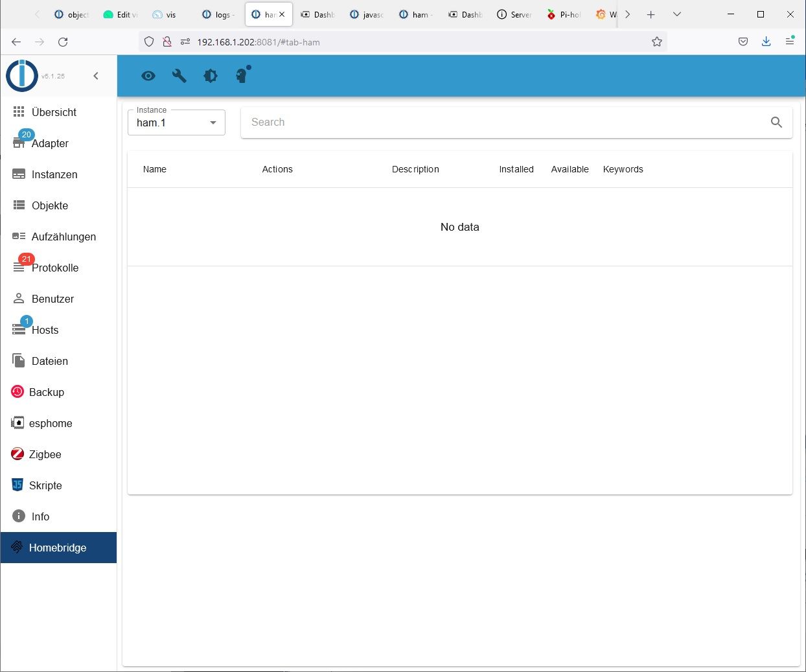Open Zigbee in the sidebar
This screenshot has width=806, height=672.
click(x=58, y=454)
